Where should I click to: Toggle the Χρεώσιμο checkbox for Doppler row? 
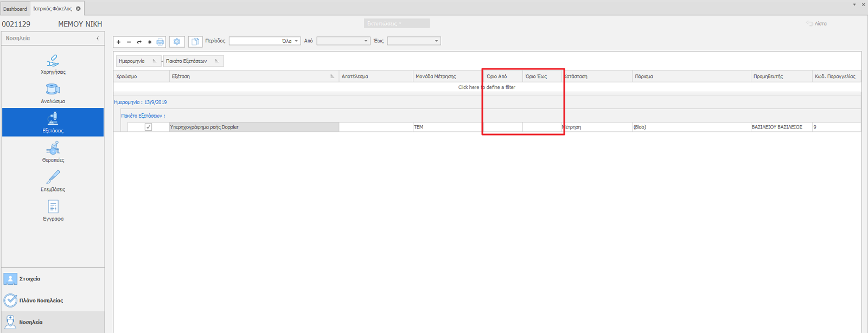pos(148,127)
